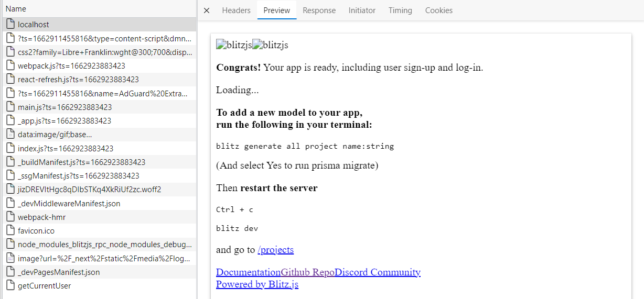Image resolution: width=644 pixels, height=299 pixels.
Task: Open the Initiator tab
Action: click(362, 10)
